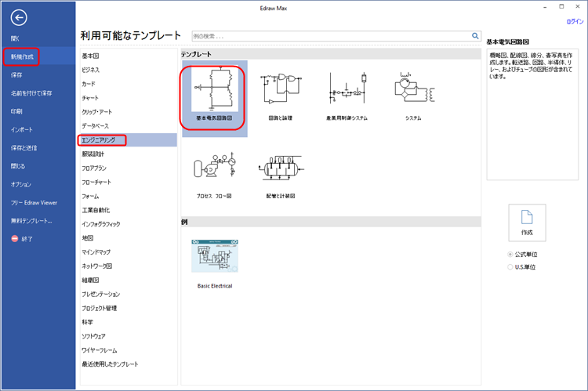Select the クリップ・アート category
The height and width of the screenshot is (391, 588).
96,112
